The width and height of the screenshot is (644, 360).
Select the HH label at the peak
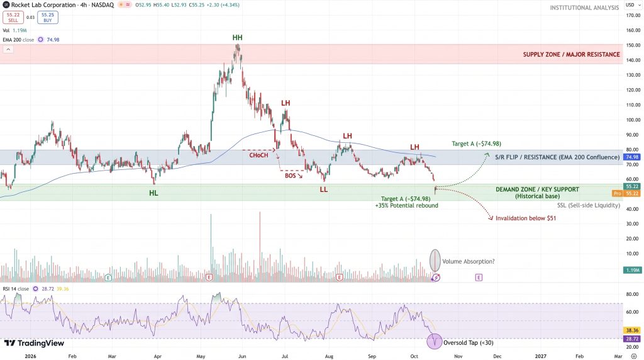pyautogui.click(x=237, y=37)
